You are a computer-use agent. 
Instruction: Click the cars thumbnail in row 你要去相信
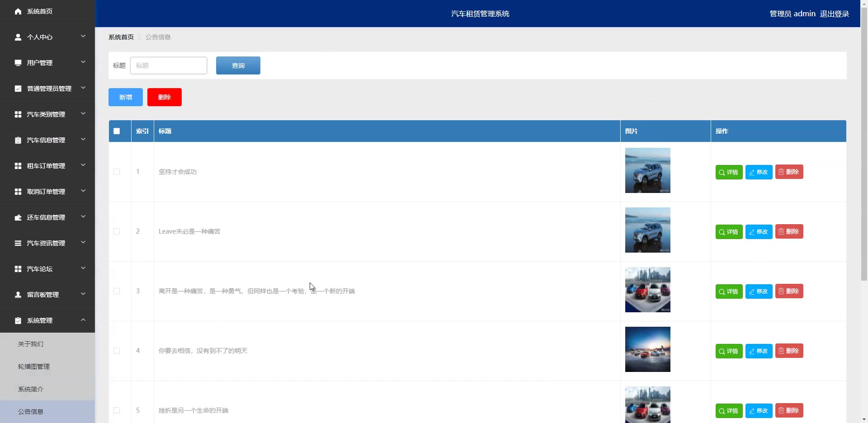[648, 349]
